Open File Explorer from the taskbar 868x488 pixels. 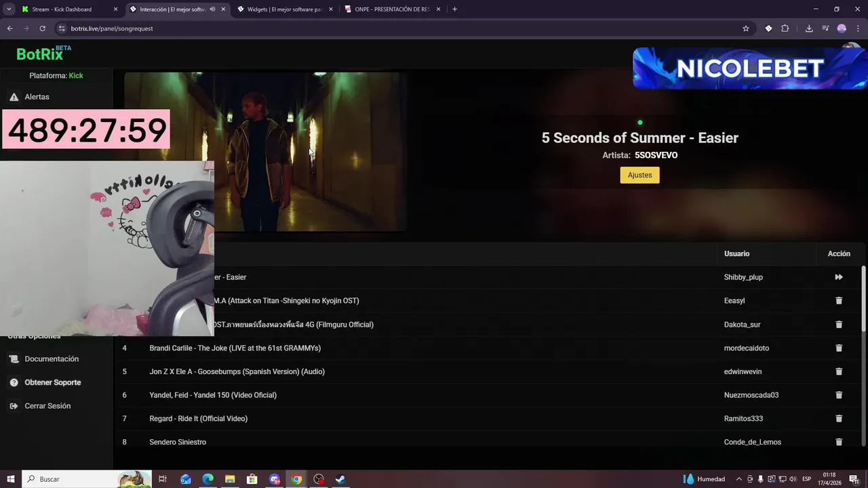(x=230, y=479)
